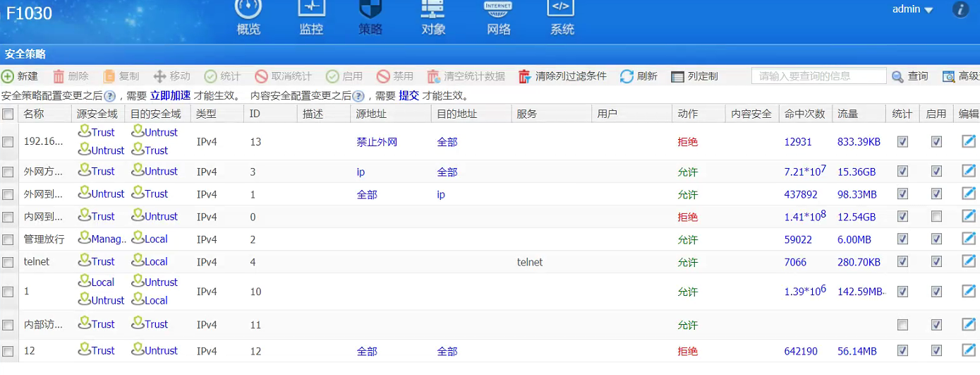The height and width of the screenshot is (375, 980).
Task: Click hit count 642190
Action: coord(801,351)
